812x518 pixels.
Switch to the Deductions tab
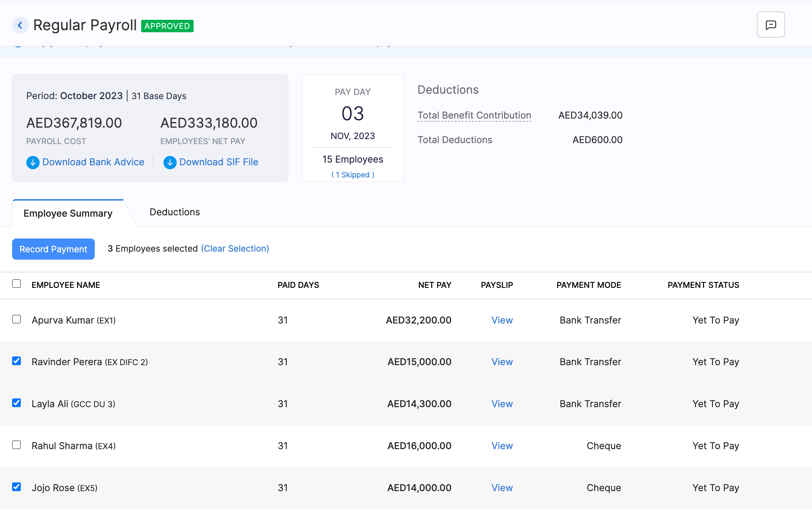[x=175, y=212]
